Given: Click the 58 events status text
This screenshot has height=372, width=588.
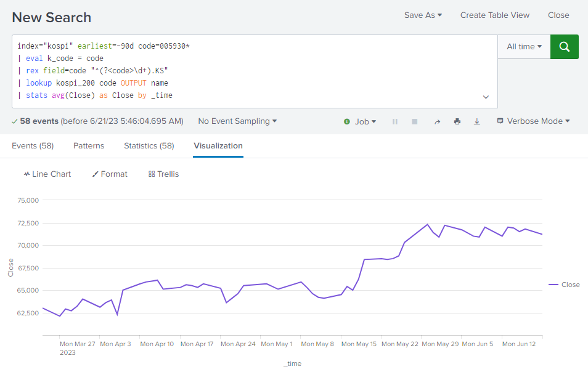Looking at the screenshot, I should click(39, 121).
